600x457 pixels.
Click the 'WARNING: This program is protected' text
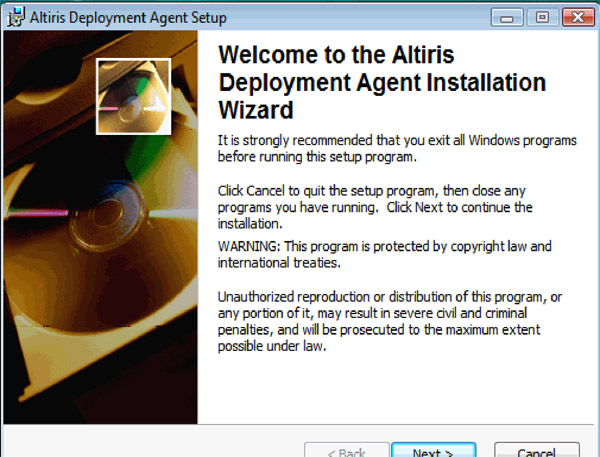[x=385, y=254]
